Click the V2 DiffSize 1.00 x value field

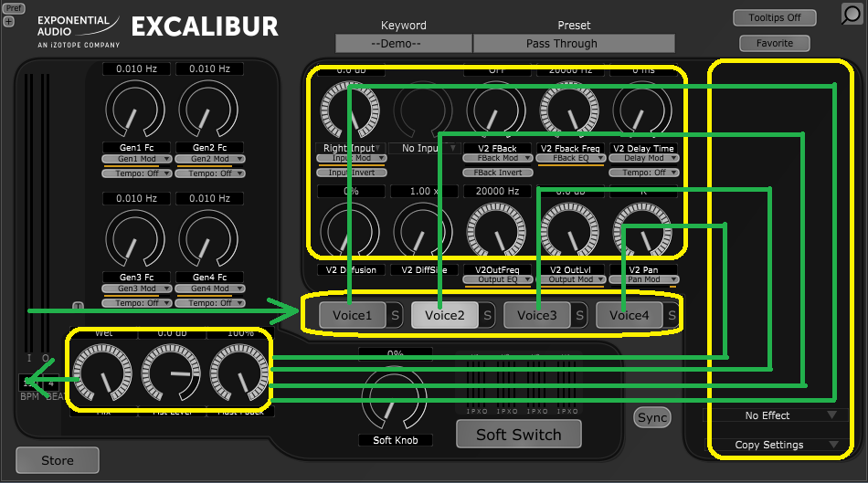point(425,192)
